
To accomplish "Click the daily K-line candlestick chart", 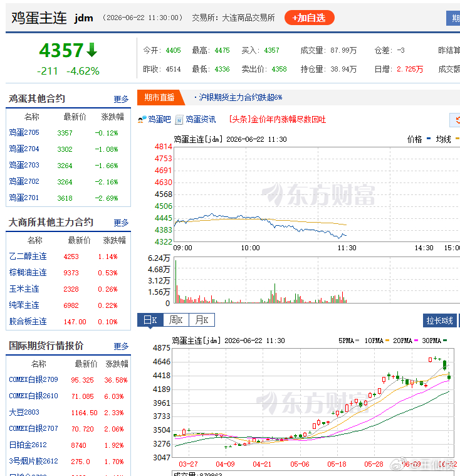I will (x=313, y=403).
